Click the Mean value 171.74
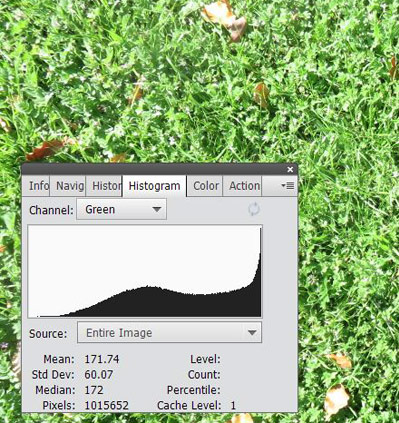 tap(102, 359)
